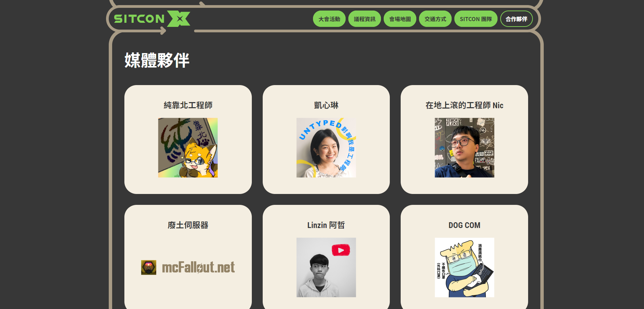Click the 凱心琳 card title
The width and height of the screenshot is (644, 309).
[x=326, y=105]
